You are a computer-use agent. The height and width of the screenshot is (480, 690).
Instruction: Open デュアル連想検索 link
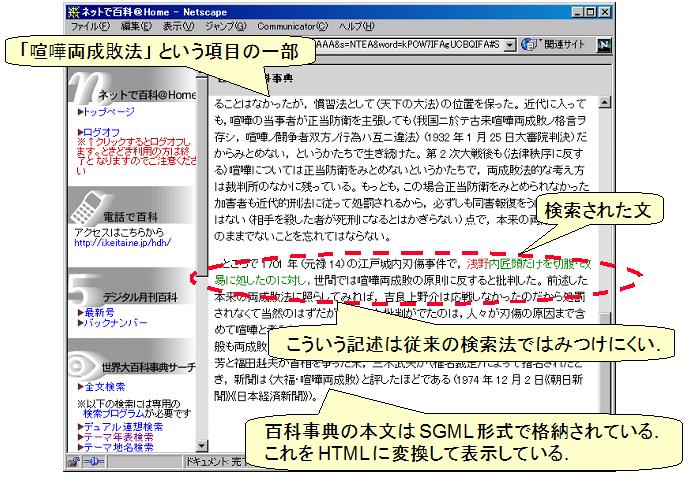[123, 427]
